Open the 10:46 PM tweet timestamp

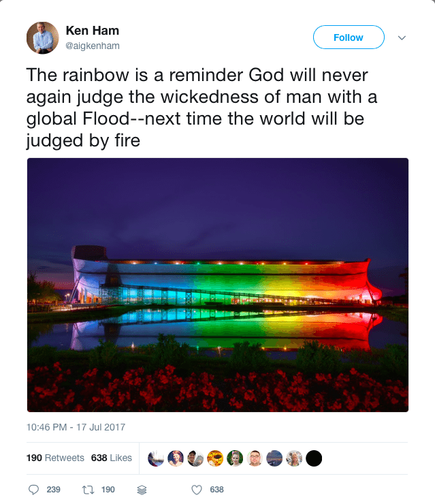click(x=76, y=427)
